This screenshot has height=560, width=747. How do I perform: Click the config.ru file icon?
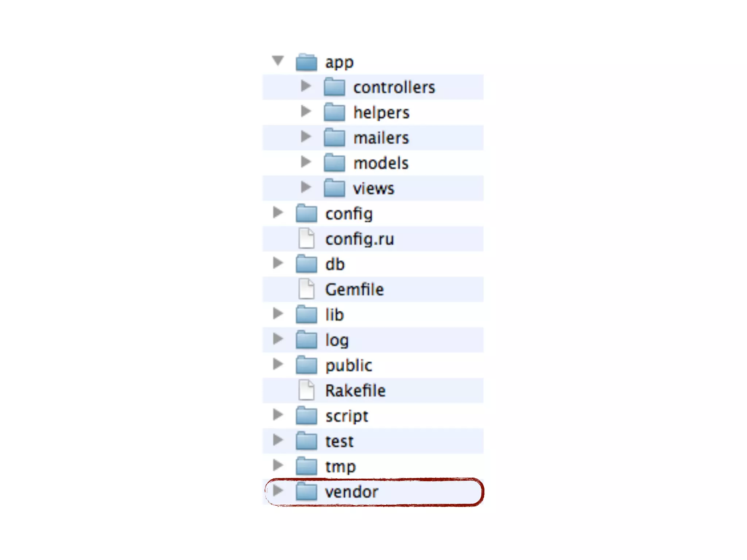coord(306,238)
